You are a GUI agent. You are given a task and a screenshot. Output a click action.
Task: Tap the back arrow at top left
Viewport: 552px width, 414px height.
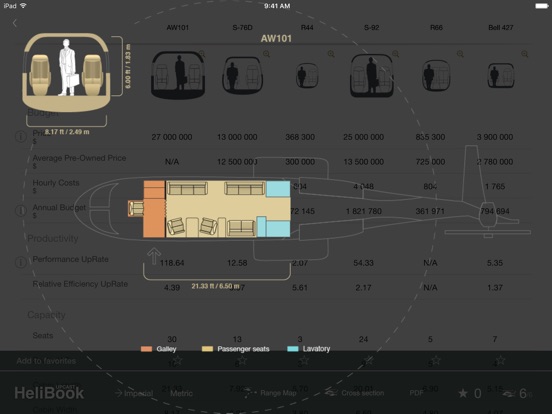pyautogui.click(x=15, y=24)
